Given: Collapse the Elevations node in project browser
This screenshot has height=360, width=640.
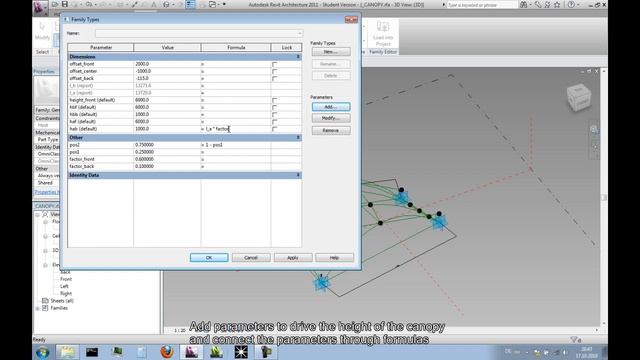Looking at the screenshot, I should [x=45, y=265].
